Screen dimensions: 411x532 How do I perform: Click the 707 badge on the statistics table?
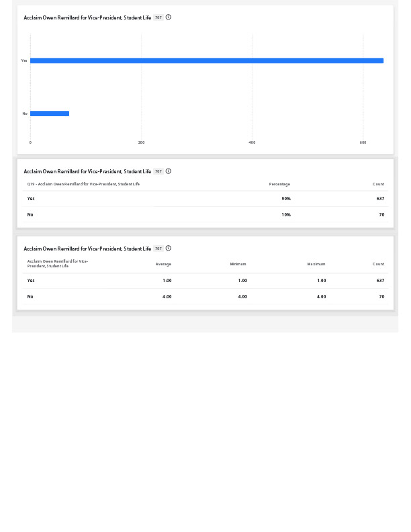[158, 249]
